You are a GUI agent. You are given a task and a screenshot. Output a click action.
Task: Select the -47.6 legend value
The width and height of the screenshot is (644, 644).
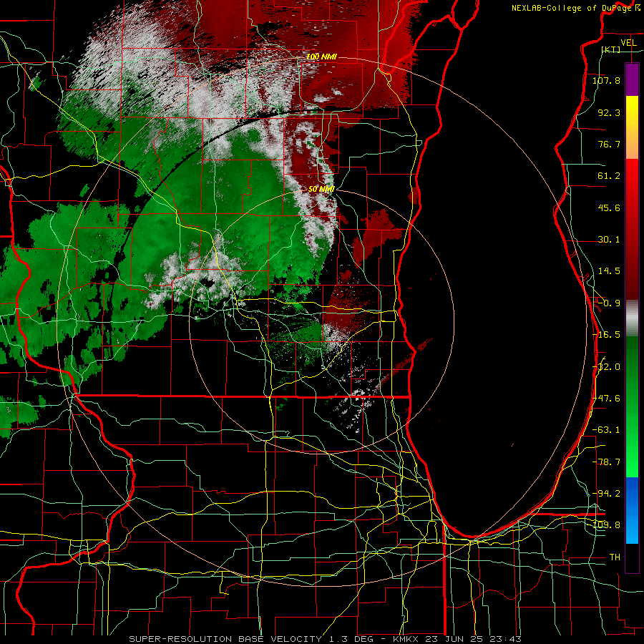point(606,399)
